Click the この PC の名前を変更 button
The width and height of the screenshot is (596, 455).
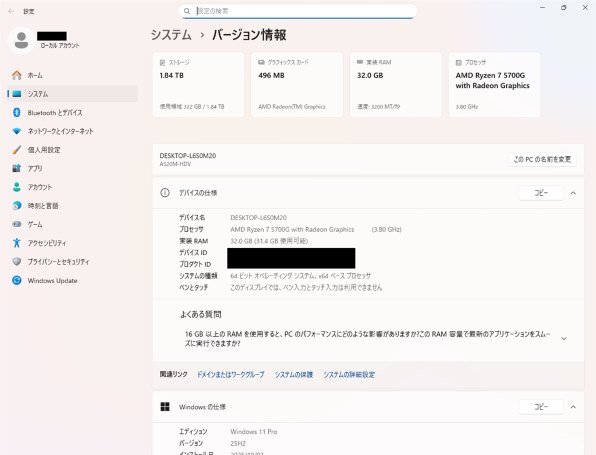tap(542, 159)
